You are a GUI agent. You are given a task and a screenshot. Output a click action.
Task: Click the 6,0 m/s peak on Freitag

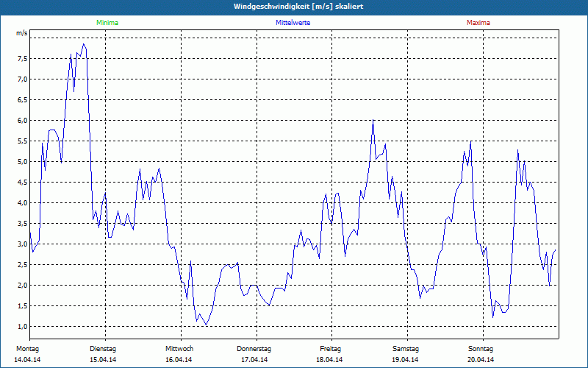tap(373, 120)
